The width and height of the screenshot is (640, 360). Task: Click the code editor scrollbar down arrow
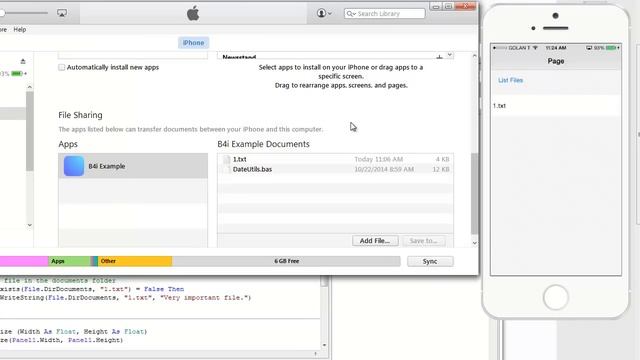pyautogui.click(x=324, y=345)
